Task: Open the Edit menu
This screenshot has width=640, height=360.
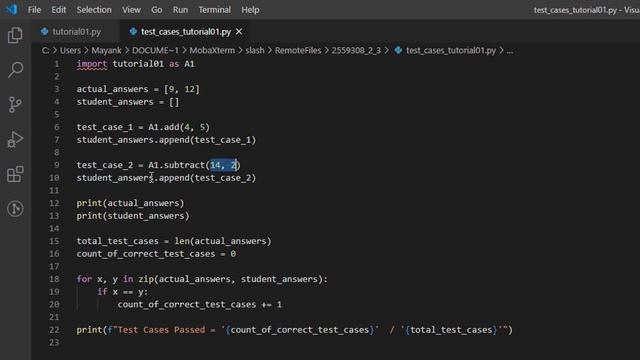Action: point(58,9)
